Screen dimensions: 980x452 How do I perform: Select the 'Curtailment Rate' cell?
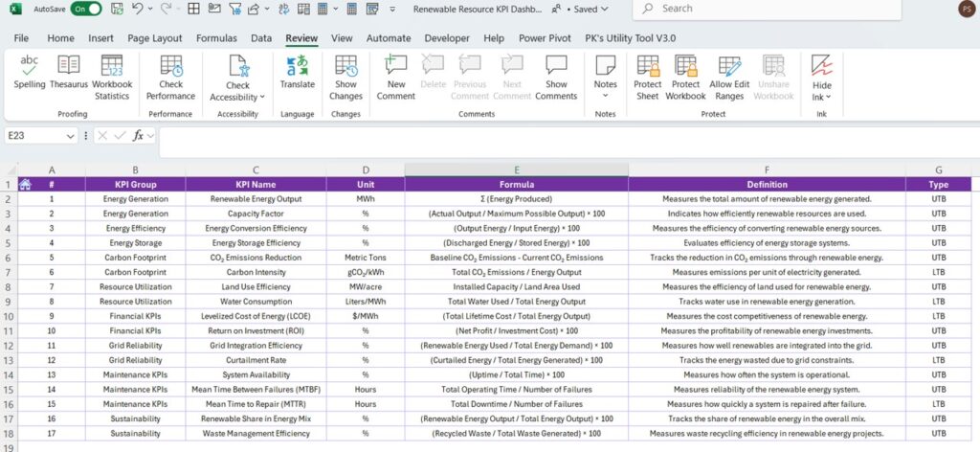click(x=256, y=360)
